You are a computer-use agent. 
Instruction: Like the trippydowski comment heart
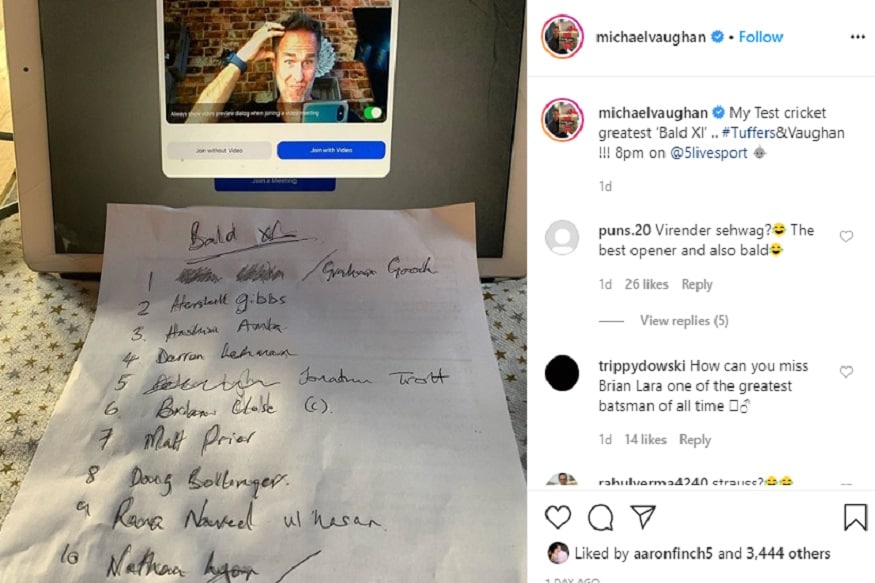click(846, 372)
